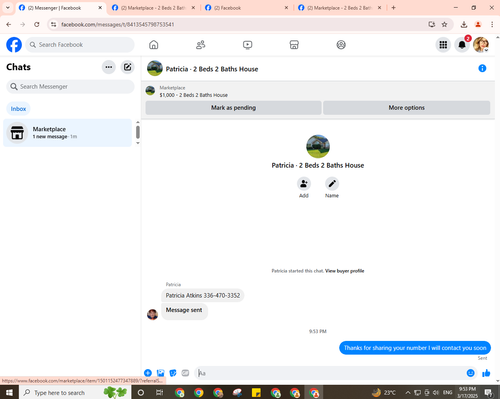Switch to the fourth Marketplace browser tab
500x399 pixels.
339,8
